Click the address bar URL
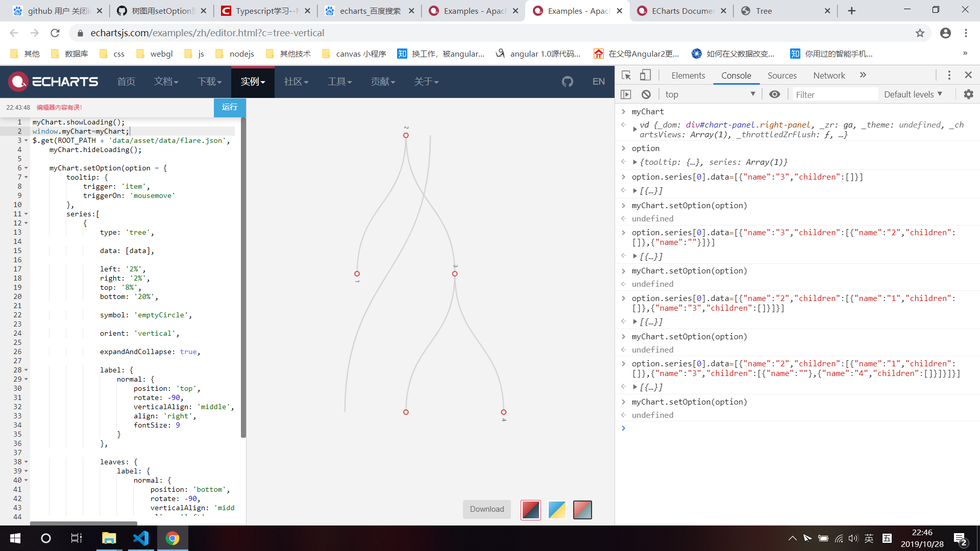 pos(207,33)
